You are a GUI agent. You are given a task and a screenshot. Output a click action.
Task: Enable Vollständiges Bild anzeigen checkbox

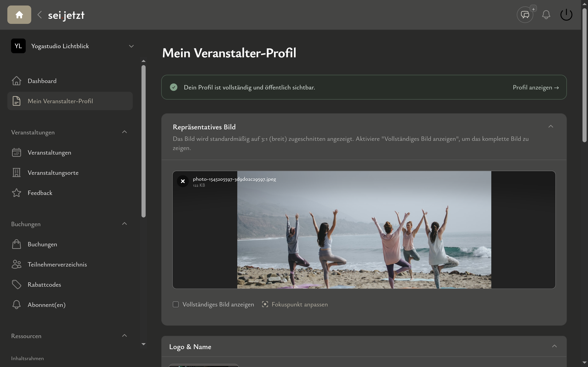[176, 304]
